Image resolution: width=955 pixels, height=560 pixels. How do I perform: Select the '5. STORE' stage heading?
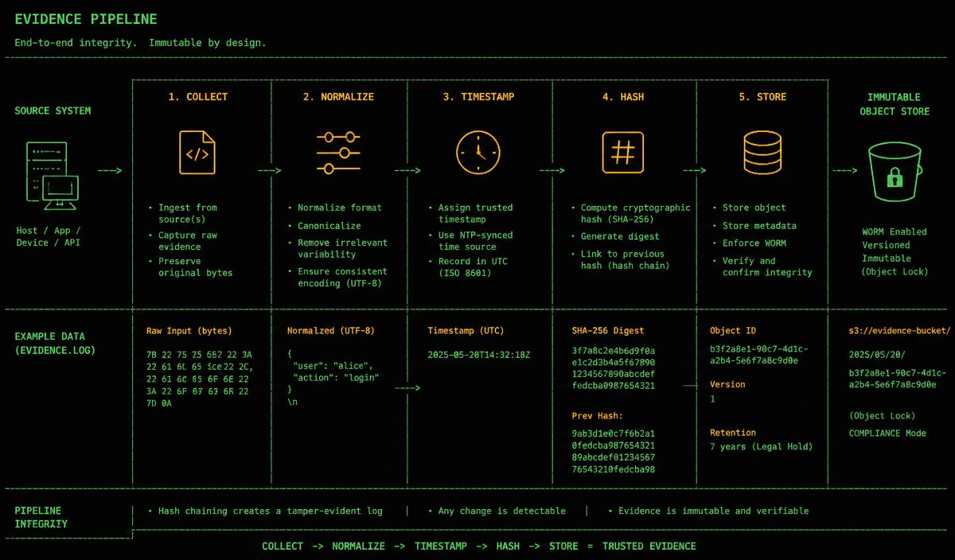pyautogui.click(x=762, y=97)
